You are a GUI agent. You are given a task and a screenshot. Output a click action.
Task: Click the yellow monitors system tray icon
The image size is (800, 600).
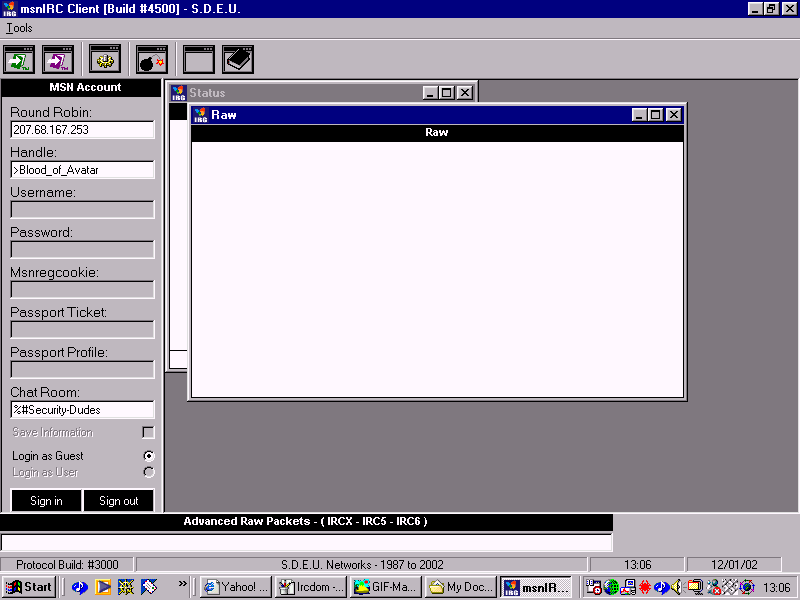pos(695,587)
